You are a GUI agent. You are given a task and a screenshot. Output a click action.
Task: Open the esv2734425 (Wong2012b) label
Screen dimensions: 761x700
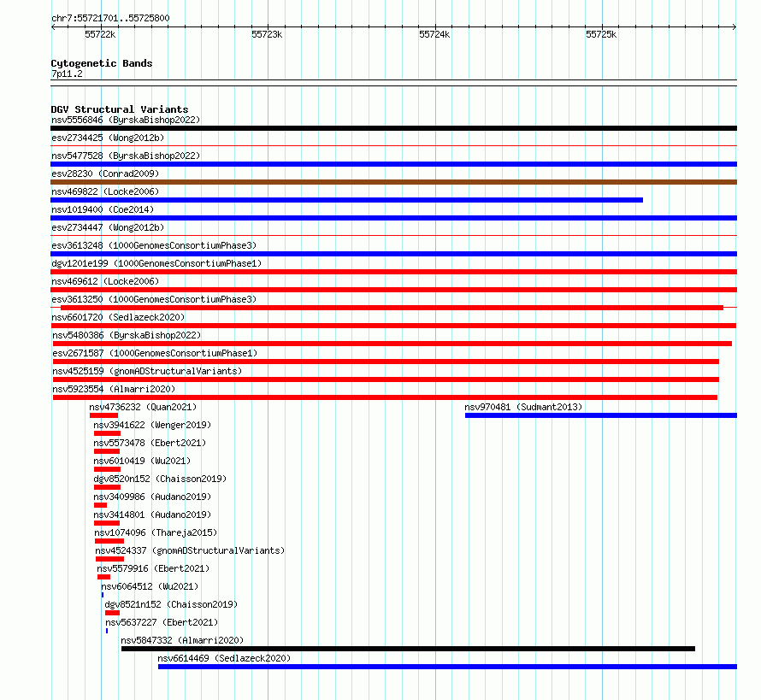tap(108, 138)
